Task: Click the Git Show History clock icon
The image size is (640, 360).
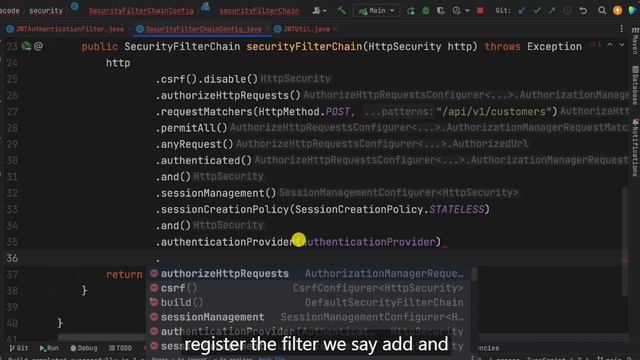Action: (x=567, y=11)
